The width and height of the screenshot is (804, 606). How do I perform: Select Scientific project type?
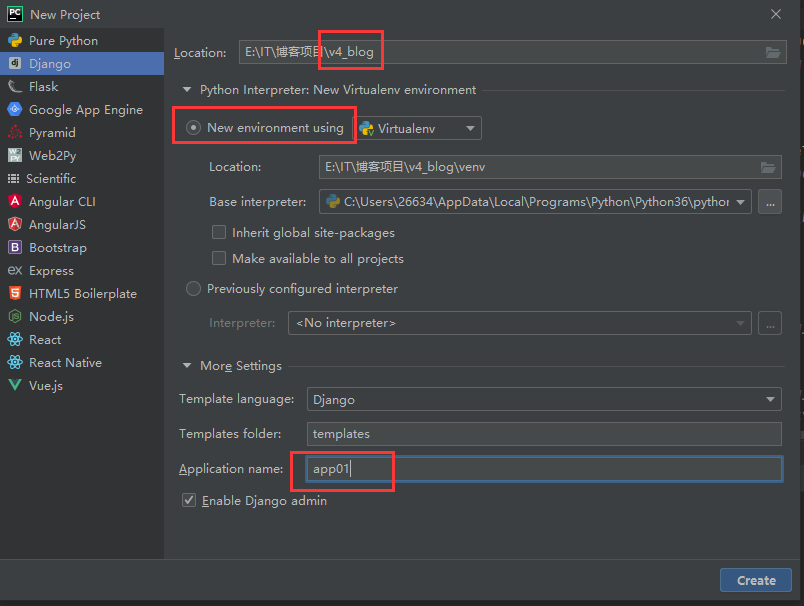click(x=82, y=178)
